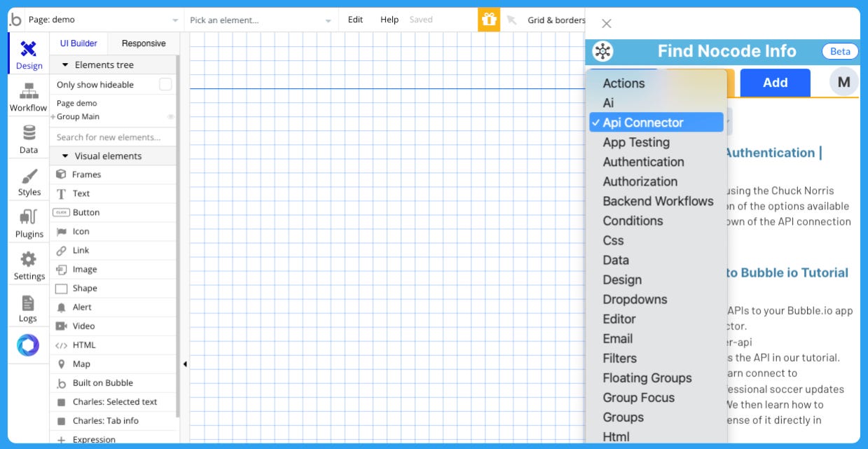Select Ai in the category list
Image resolution: width=868 pixels, height=449 pixels.
pos(656,103)
